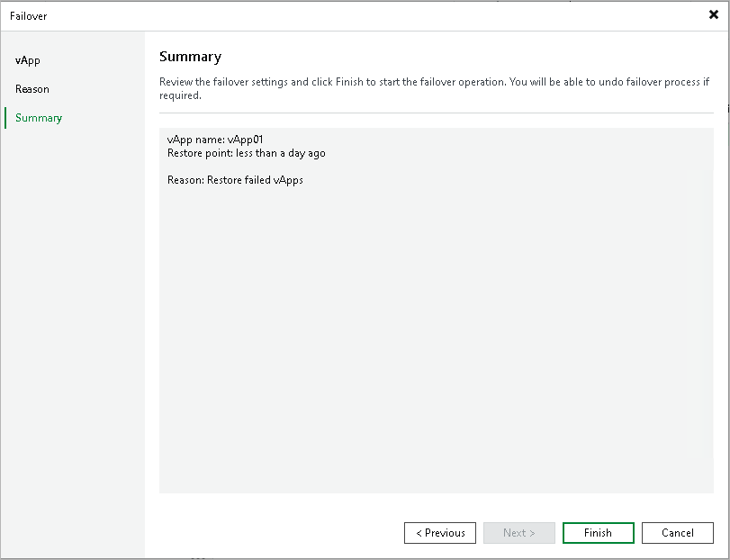Open the Reason step in sidebar
This screenshot has width=730, height=560.
click(x=32, y=89)
